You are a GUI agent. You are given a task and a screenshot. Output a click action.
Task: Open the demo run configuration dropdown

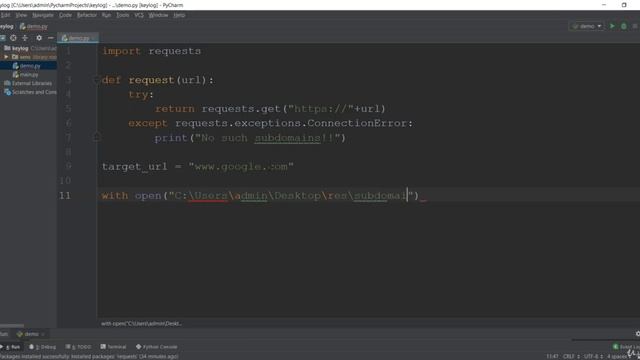[586, 26]
